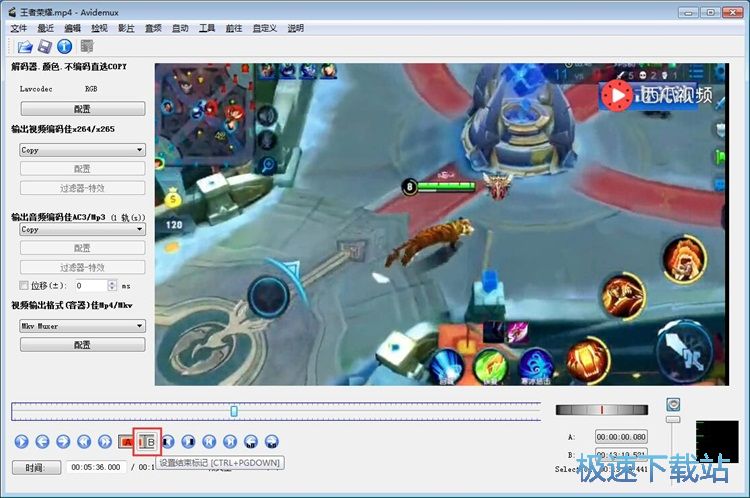Click the Lavcodec decoder label
The height and width of the screenshot is (498, 750).
(36, 89)
